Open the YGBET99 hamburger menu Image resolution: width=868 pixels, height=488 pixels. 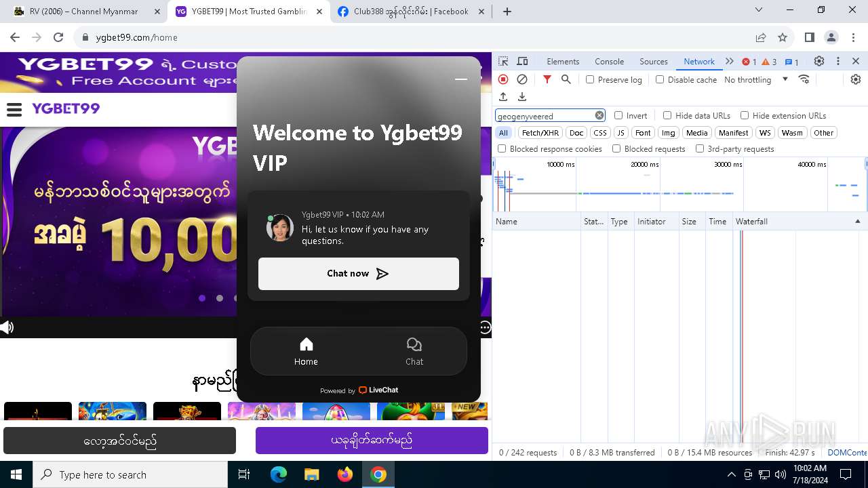coord(14,109)
